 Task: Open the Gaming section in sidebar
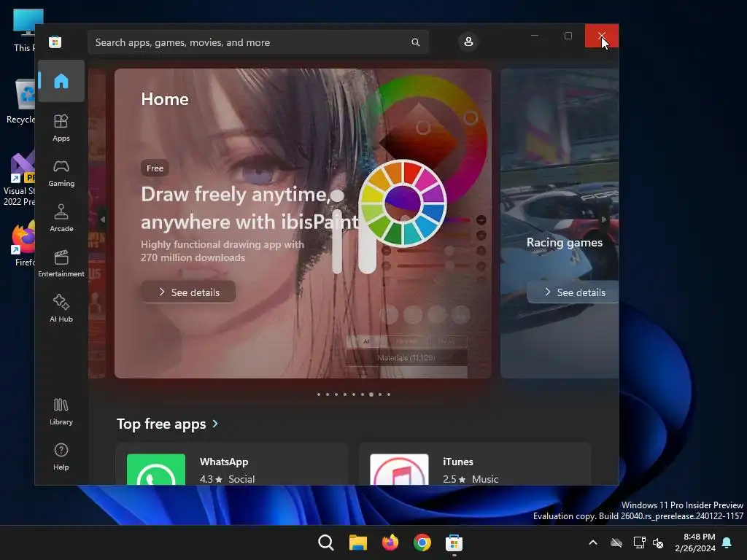pyautogui.click(x=61, y=173)
